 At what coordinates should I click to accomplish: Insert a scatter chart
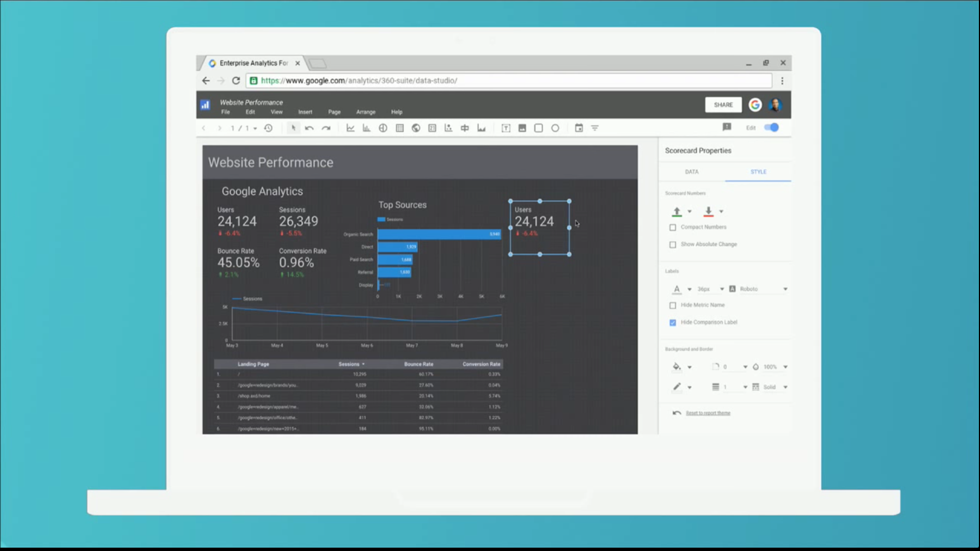(448, 128)
